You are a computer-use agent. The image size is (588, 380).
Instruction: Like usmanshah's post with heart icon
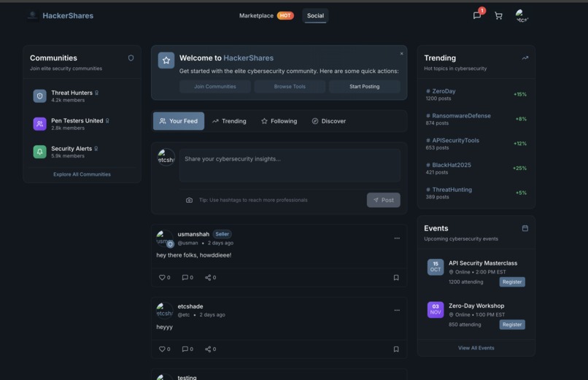tap(162, 277)
